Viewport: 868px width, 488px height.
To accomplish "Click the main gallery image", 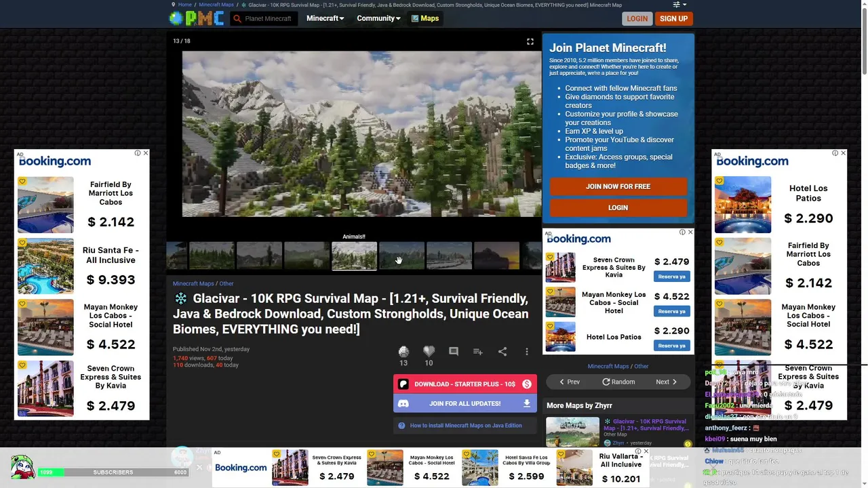I will click(361, 134).
